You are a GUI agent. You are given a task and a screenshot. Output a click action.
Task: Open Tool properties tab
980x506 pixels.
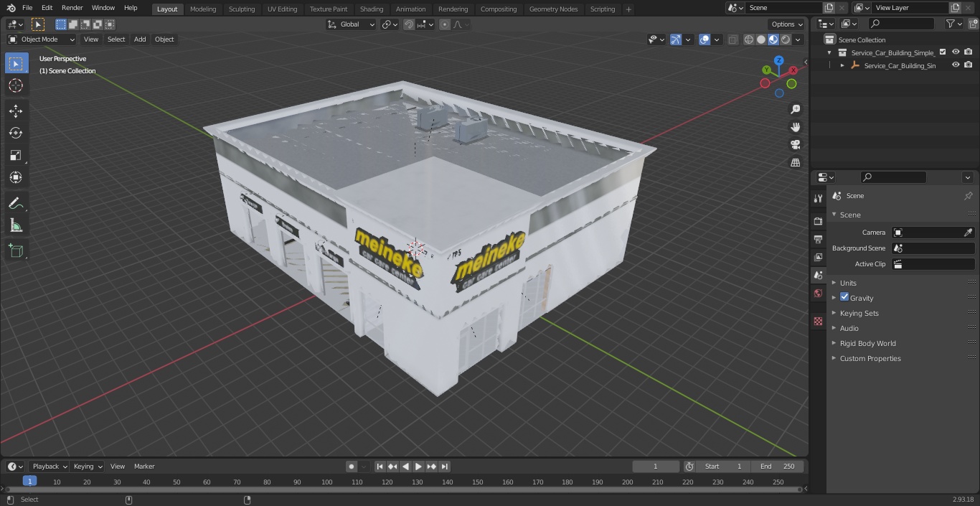click(818, 199)
